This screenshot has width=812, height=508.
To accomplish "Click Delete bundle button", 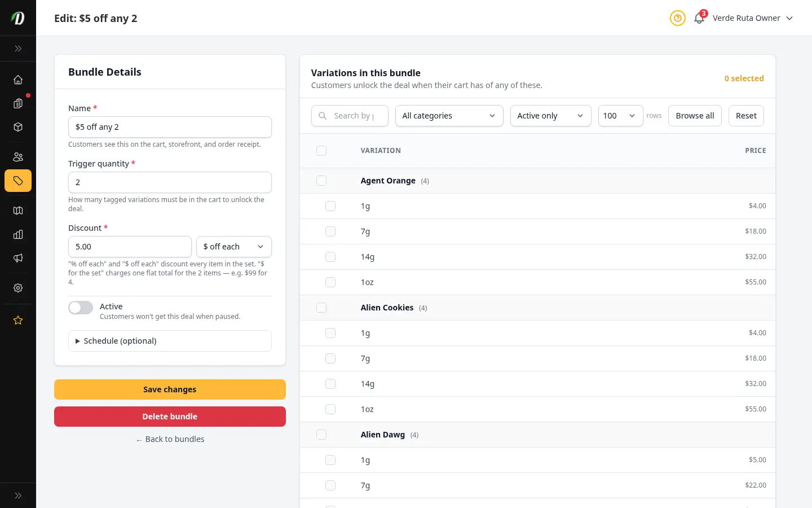I will [x=170, y=417].
